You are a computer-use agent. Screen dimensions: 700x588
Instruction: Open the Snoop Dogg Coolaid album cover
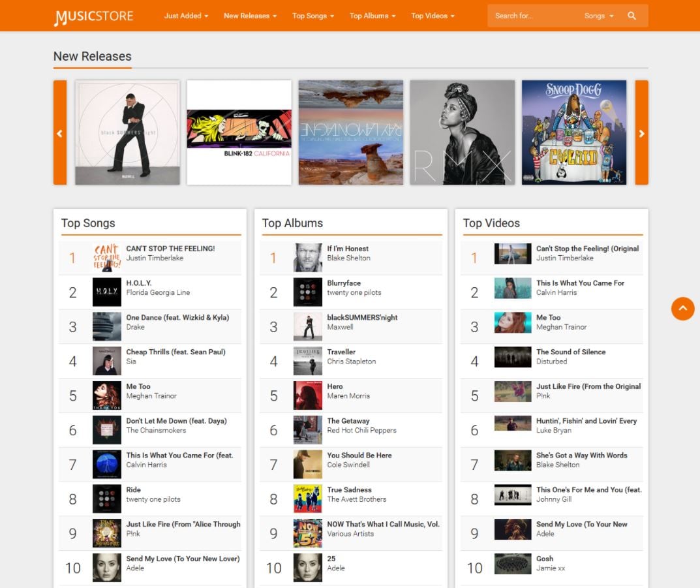[x=574, y=132]
